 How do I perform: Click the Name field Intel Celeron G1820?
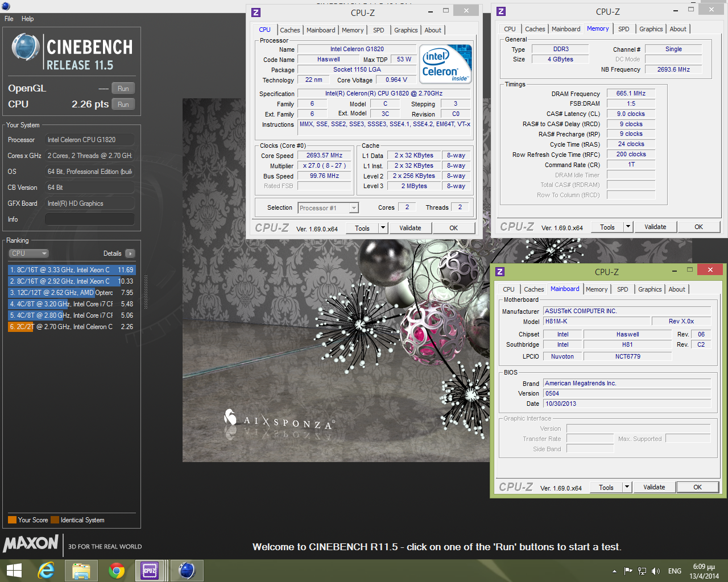pos(357,49)
